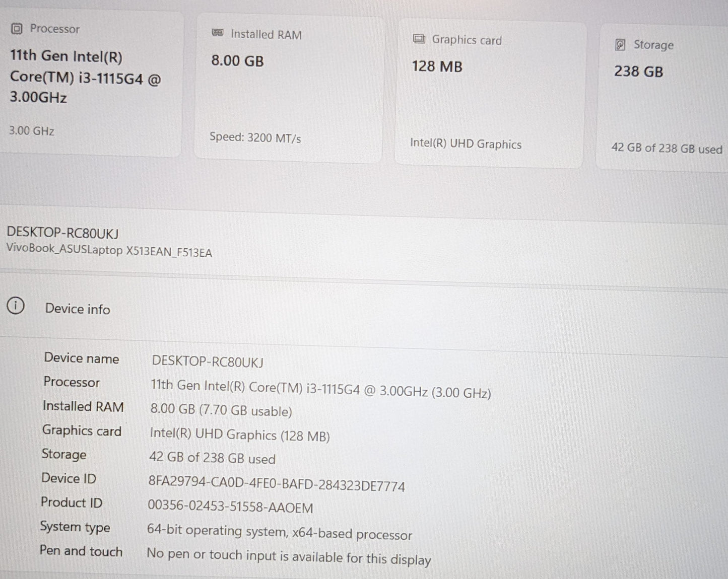Select the 'Graphics card' label in Device info
This screenshot has width=728, height=579.
pyautogui.click(x=82, y=430)
